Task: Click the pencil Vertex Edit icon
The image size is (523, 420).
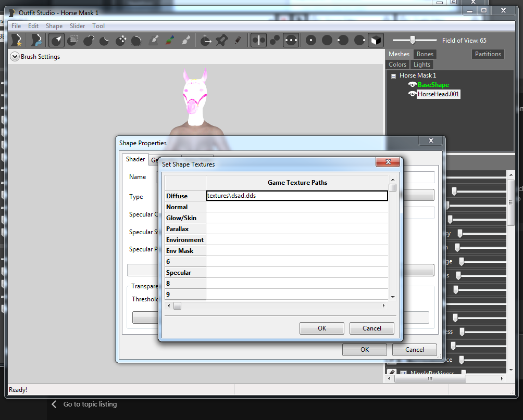Action: coord(238,40)
